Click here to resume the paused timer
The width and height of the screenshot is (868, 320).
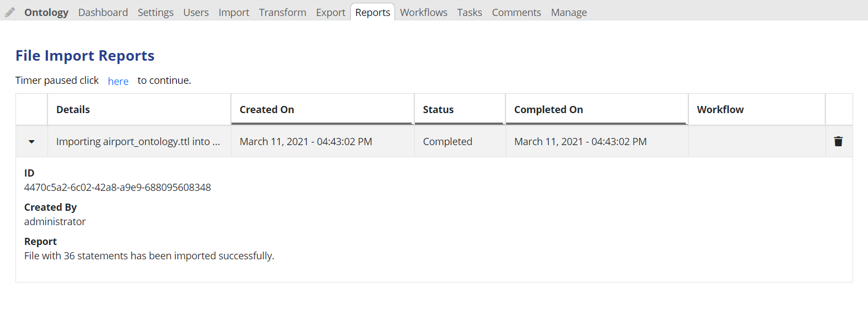(x=118, y=81)
